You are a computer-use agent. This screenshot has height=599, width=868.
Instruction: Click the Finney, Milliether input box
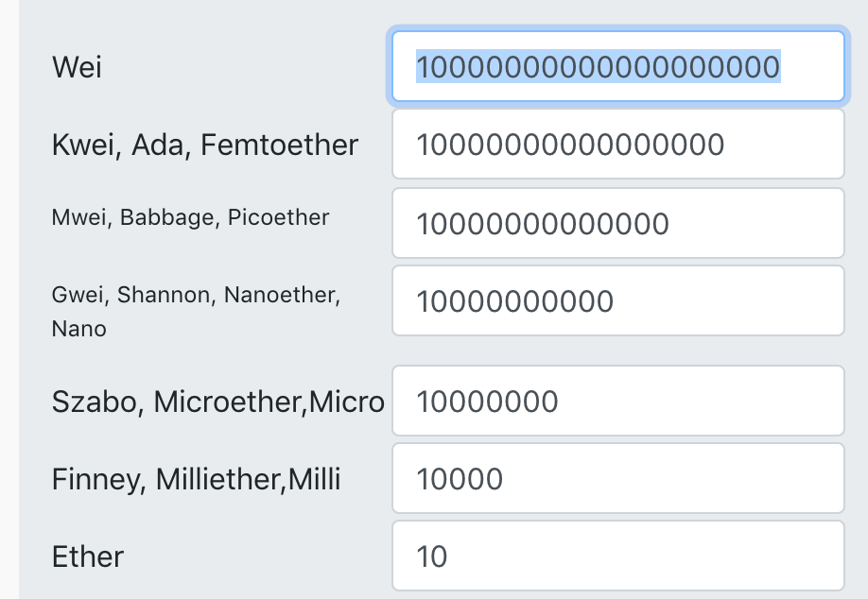[x=617, y=479]
